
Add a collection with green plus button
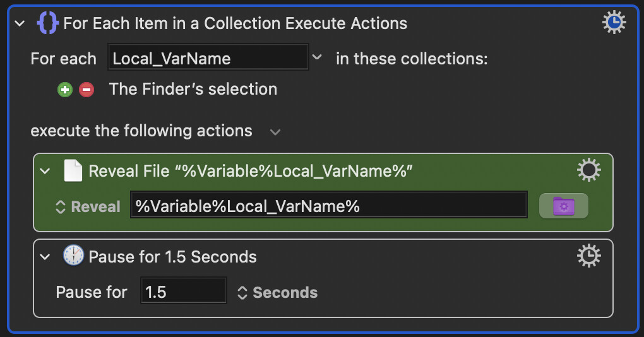click(65, 90)
